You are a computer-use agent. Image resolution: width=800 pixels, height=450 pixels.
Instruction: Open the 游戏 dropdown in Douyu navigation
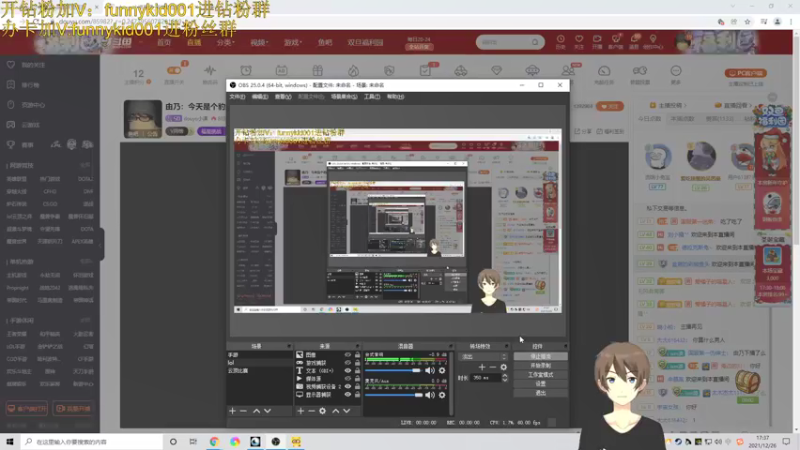point(293,42)
